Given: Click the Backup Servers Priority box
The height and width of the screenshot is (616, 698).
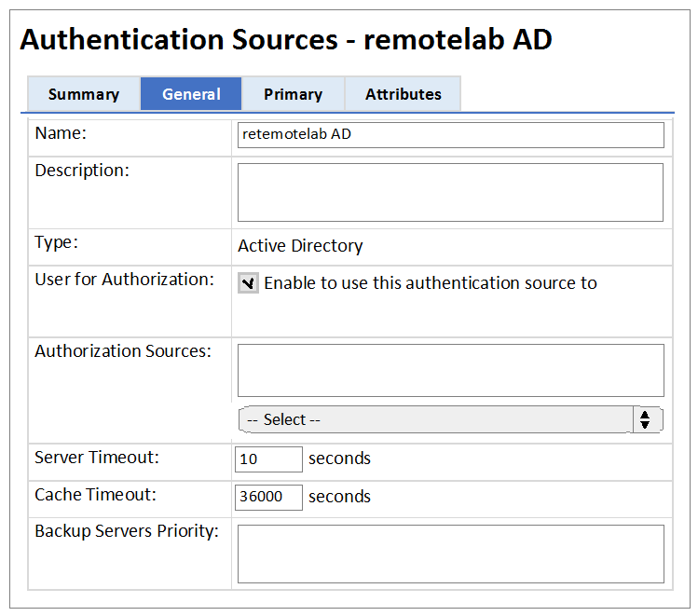Looking at the screenshot, I should (450, 554).
